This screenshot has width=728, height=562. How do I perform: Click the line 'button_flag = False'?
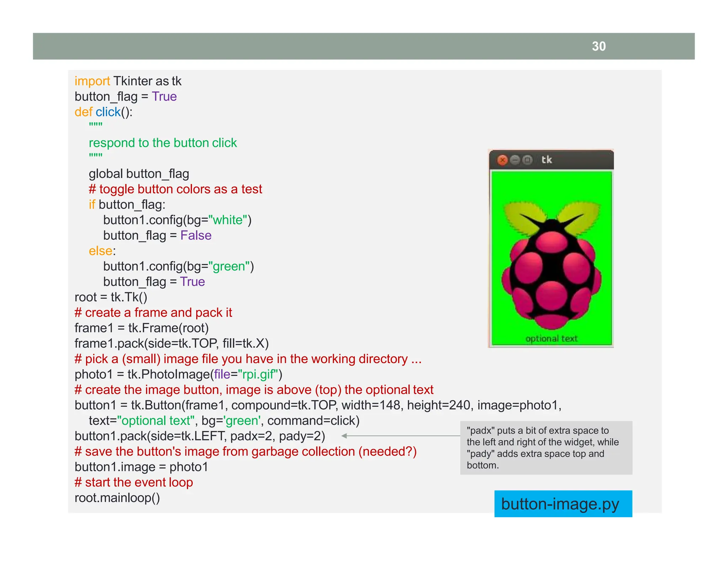(x=157, y=235)
